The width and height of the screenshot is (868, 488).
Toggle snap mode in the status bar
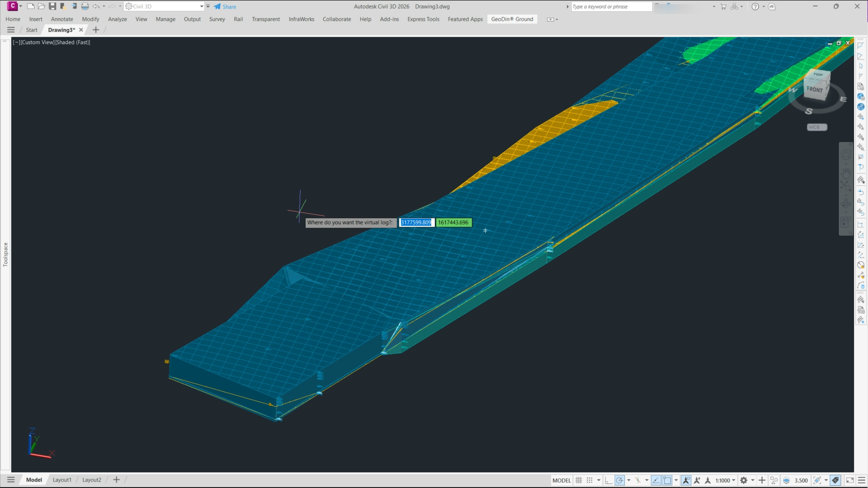click(x=590, y=480)
